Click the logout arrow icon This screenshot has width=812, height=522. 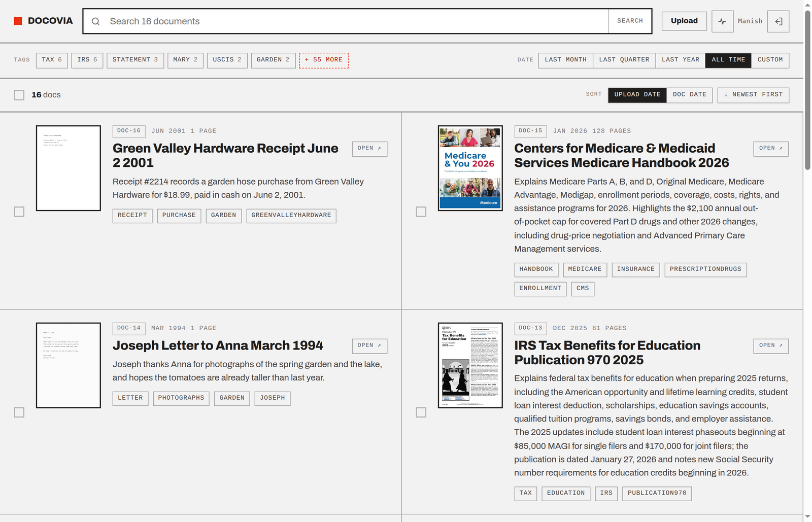click(x=778, y=21)
